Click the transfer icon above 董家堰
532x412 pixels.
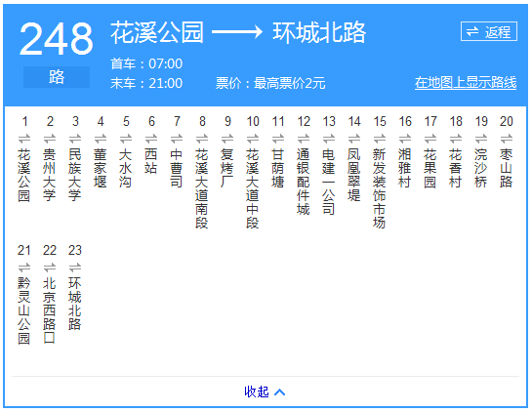[x=101, y=139]
